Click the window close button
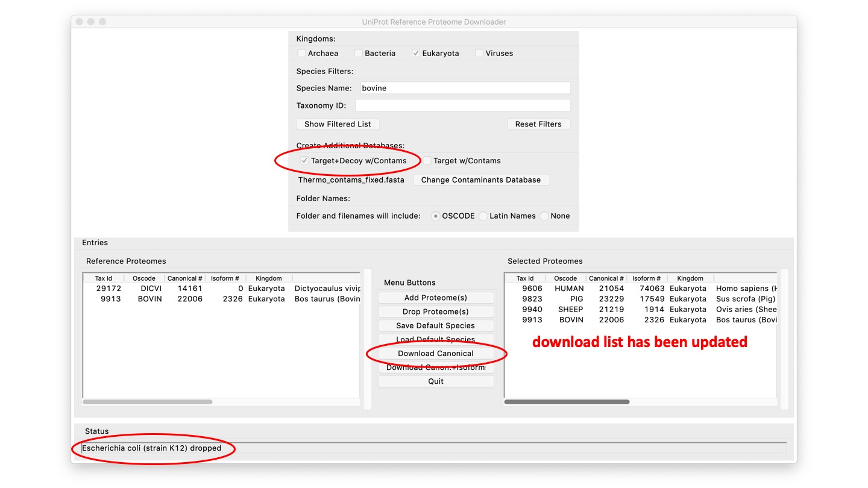Viewport: 868px width, 488px height. point(78,22)
